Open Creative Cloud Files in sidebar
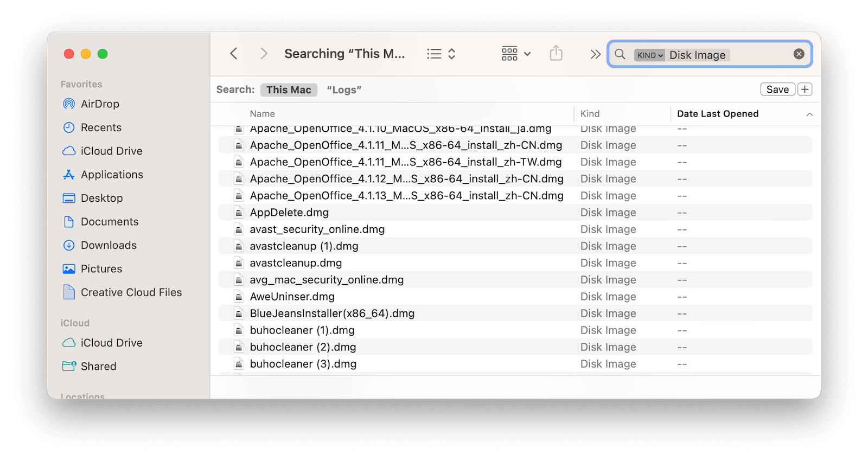The image size is (868, 461). 130,292
